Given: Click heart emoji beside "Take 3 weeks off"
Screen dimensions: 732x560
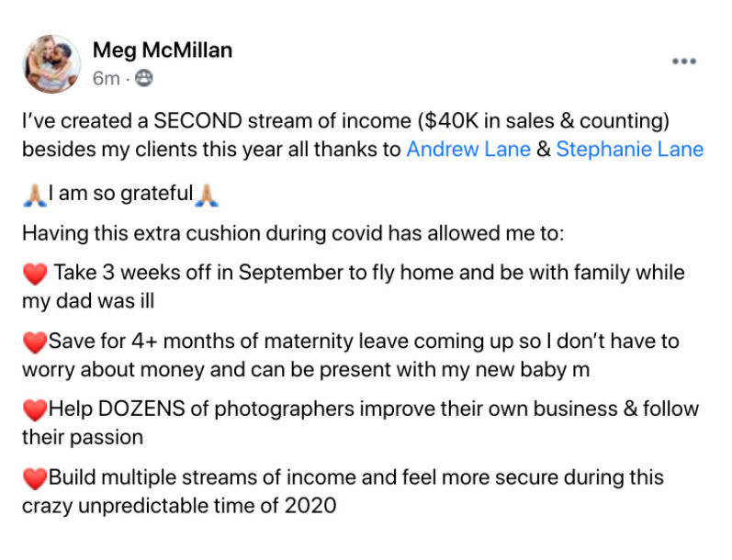Looking at the screenshot, I should [x=34, y=274].
